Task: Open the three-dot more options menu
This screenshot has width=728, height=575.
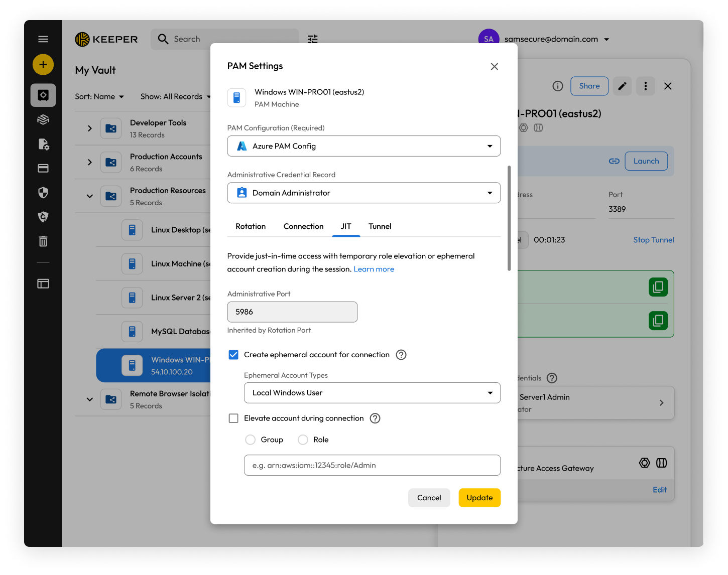Action: pos(645,86)
